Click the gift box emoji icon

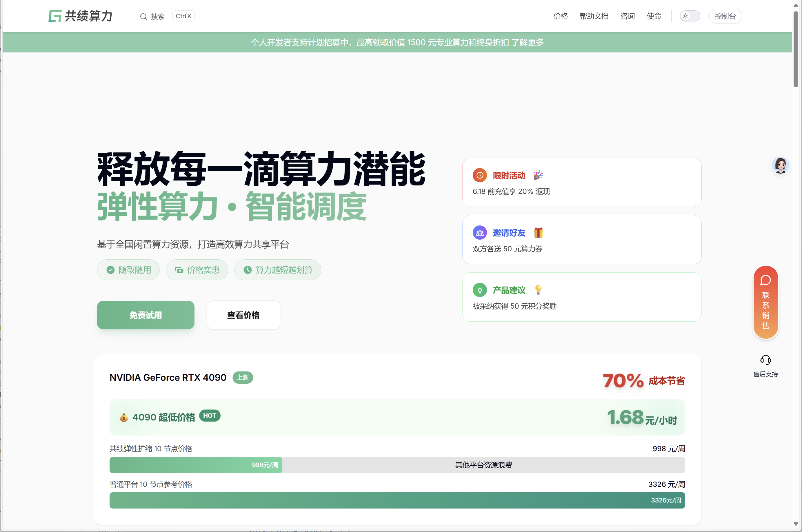(538, 233)
